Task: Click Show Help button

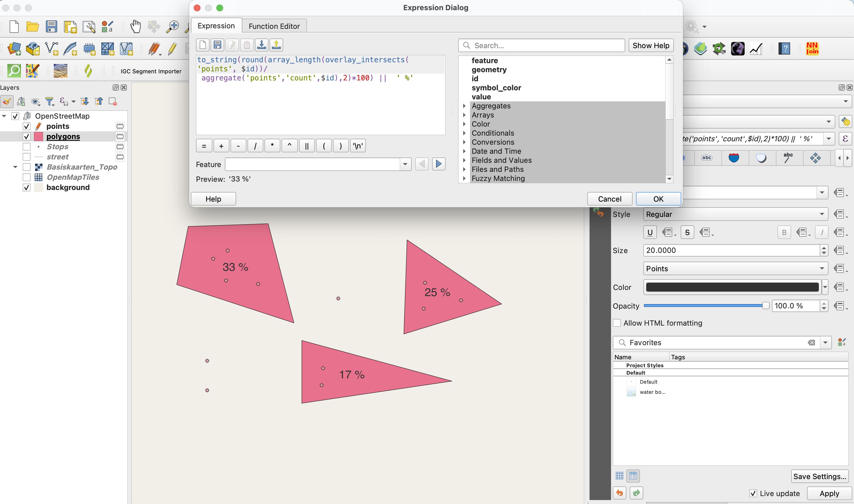Action: coord(651,46)
